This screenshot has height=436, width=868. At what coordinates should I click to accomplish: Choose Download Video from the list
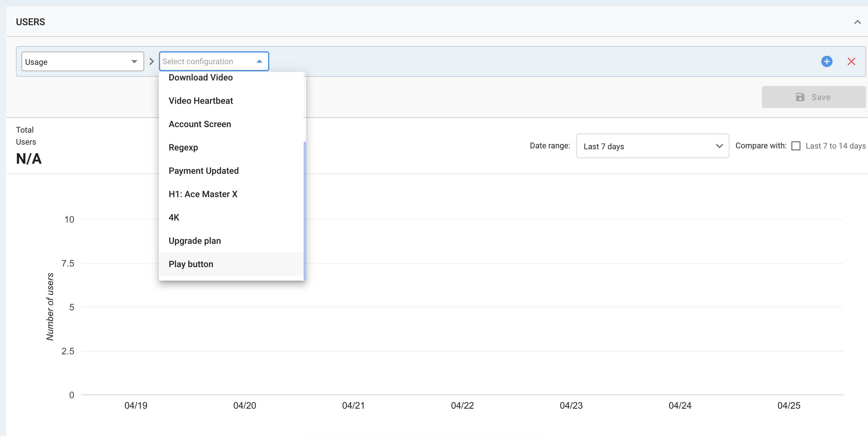(x=232, y=78)
